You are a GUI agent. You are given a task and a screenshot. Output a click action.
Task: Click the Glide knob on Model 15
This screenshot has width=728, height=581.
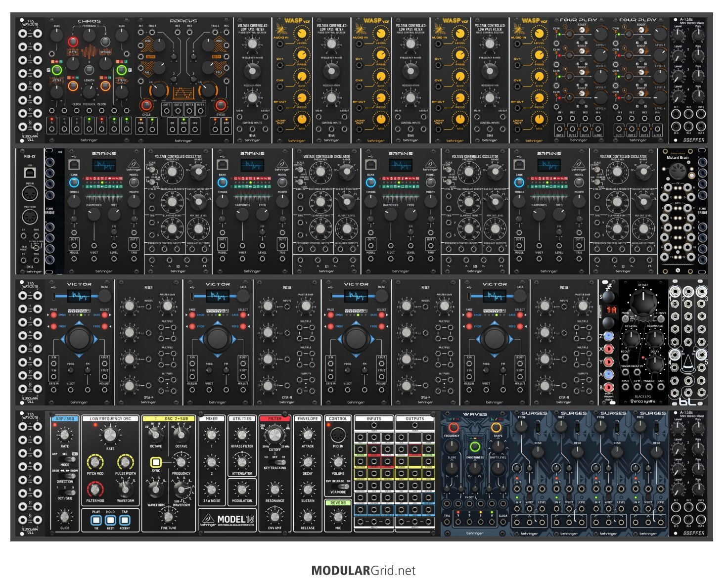tap(64, 517)
